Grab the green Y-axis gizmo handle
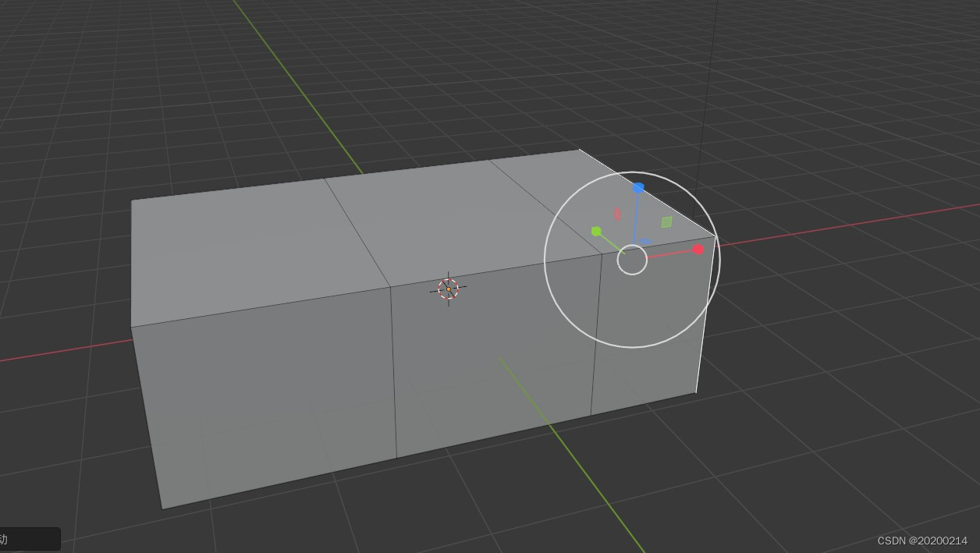 pyautogui.click(x=596, y=232)
